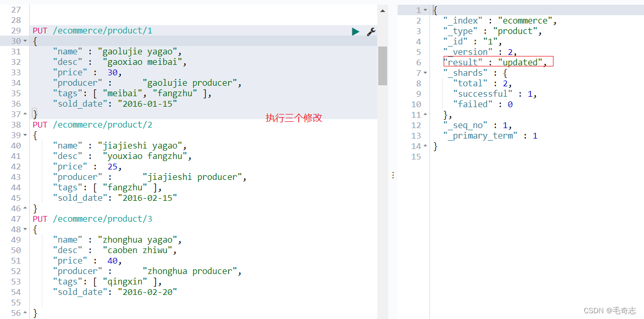Click the "gaolujie producer" value
644x319 pixels.
point(191,83)
